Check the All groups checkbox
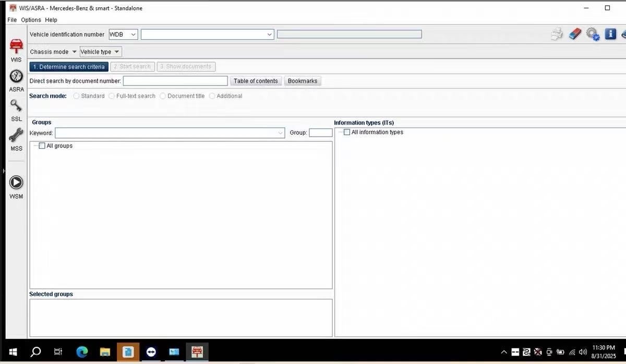 tap(42, 146)
